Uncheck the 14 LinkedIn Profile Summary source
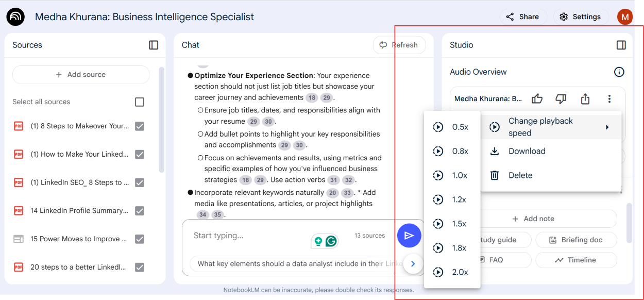644x300 pixels. [x=140, y=211]
